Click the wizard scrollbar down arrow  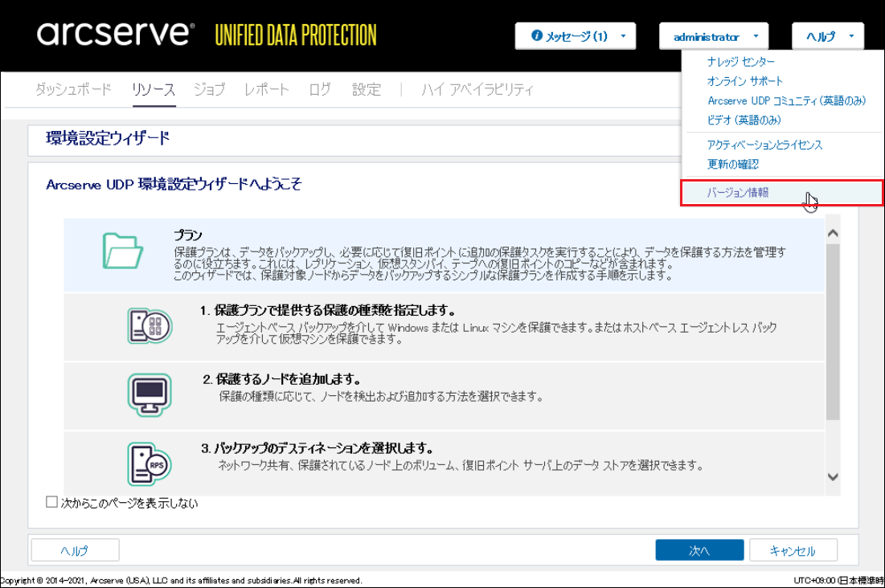pyautogui.click(x=833, y=478)
